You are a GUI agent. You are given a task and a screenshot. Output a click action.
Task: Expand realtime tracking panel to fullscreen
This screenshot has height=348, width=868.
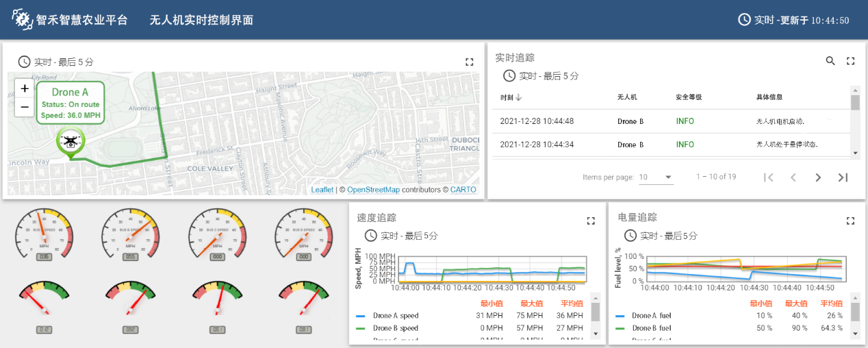[x=851, y=61]
